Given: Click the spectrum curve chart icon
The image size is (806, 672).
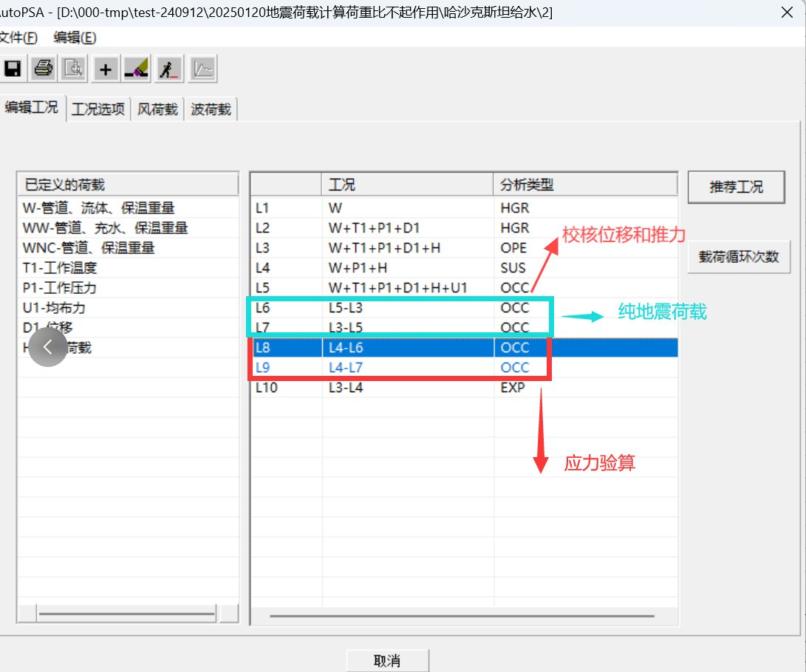Looking at the screenshot, I should 202,69.
